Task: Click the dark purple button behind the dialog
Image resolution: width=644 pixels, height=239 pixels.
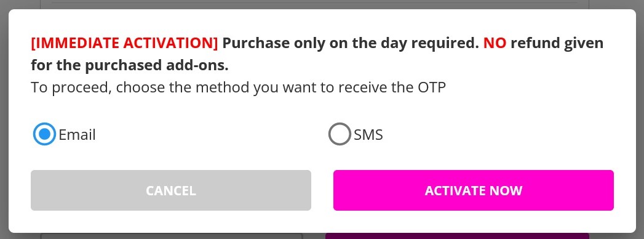Action: point(457,236)
